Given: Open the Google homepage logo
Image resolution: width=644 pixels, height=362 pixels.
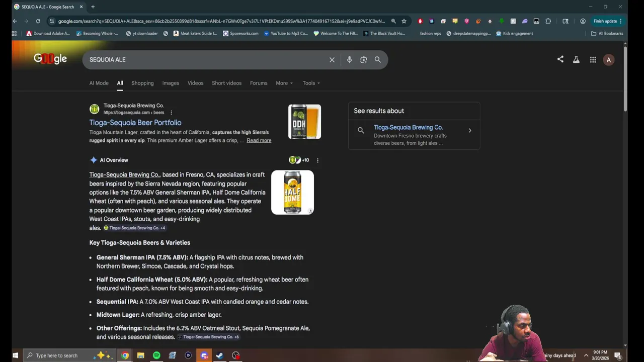Looking at the screenshot, I should 50,59.
